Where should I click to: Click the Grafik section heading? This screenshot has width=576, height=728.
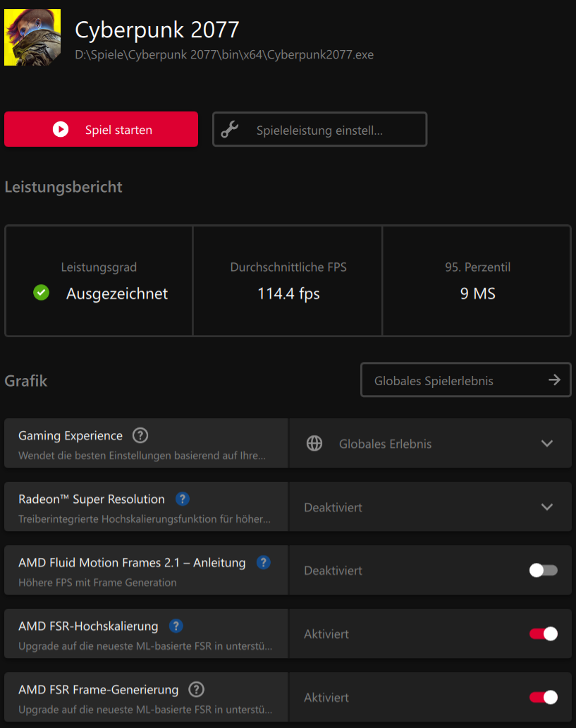[x=26, y=381]
